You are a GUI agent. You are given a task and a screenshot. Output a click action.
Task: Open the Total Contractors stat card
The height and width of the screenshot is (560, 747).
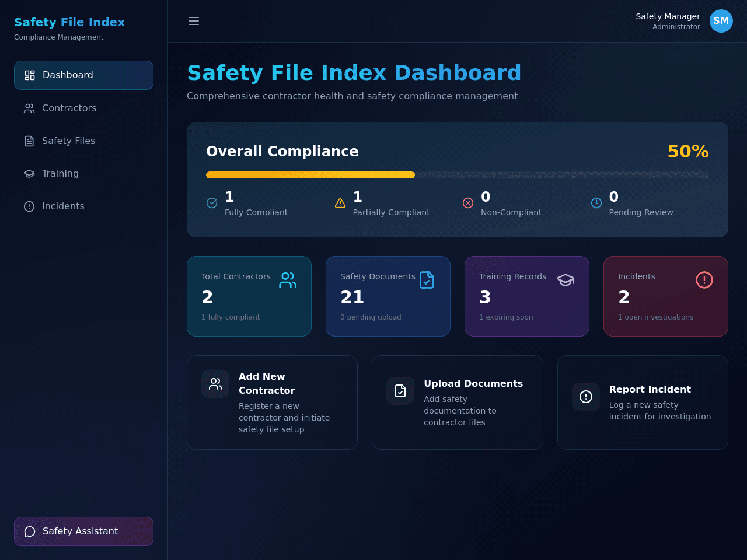click(249, 296)
